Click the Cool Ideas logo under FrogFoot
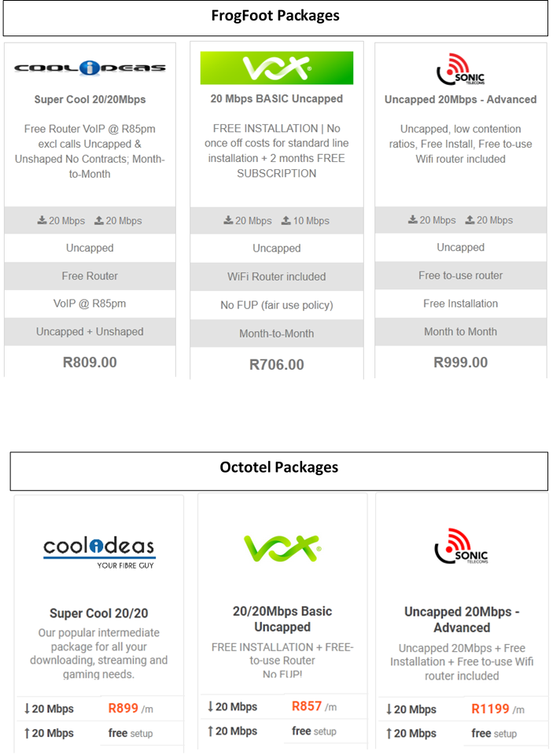Image resolution: width=560 pixels, height=755 pixels. 90,68
